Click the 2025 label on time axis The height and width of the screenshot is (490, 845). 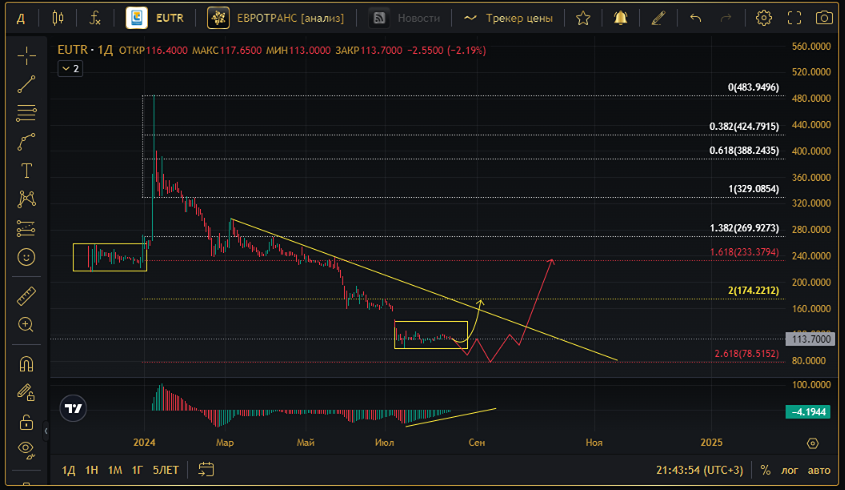pyautogui.click(x=711, y=443)
